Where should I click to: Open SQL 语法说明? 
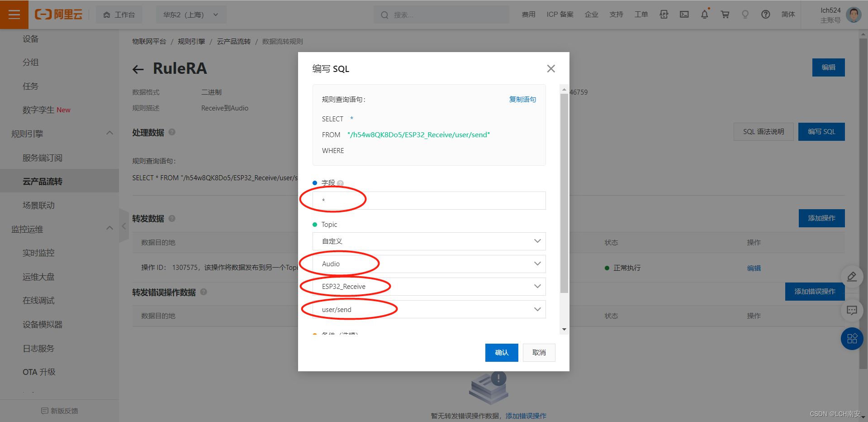click(764, 132)
